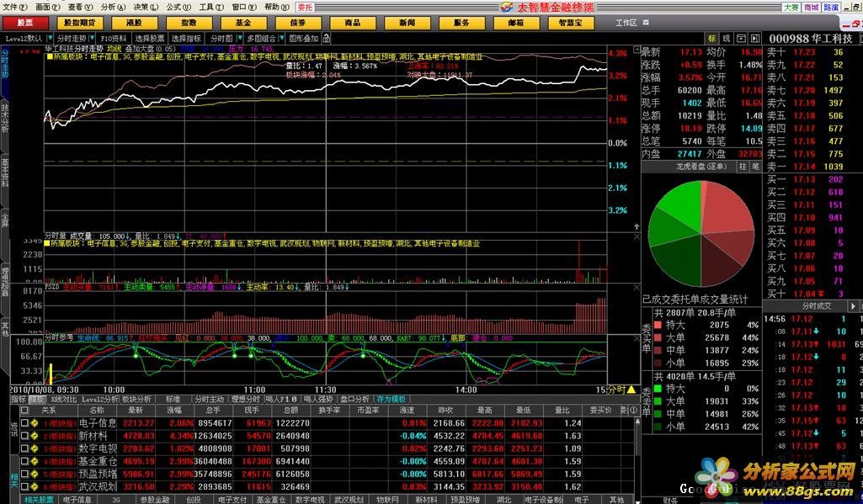Tick the checkbox for 武汉规划 row
Viewport: 863px width, 504px height.
tap(24, 486)
